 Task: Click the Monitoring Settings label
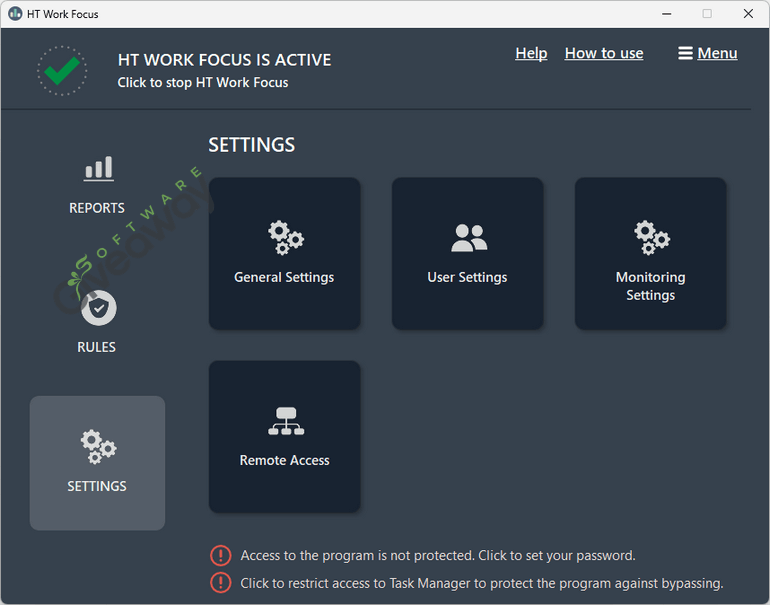click(x=650, y=286)
